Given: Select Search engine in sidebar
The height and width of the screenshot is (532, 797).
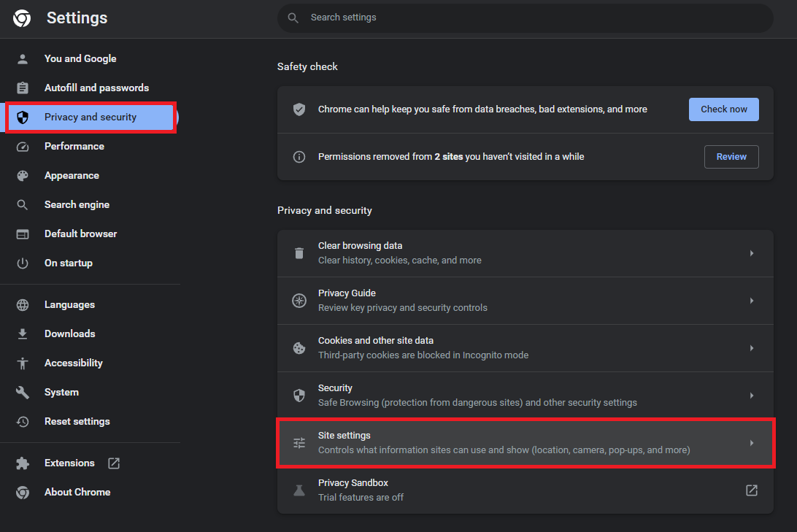Looking at the screenshot, I should [x=77, y=205].
